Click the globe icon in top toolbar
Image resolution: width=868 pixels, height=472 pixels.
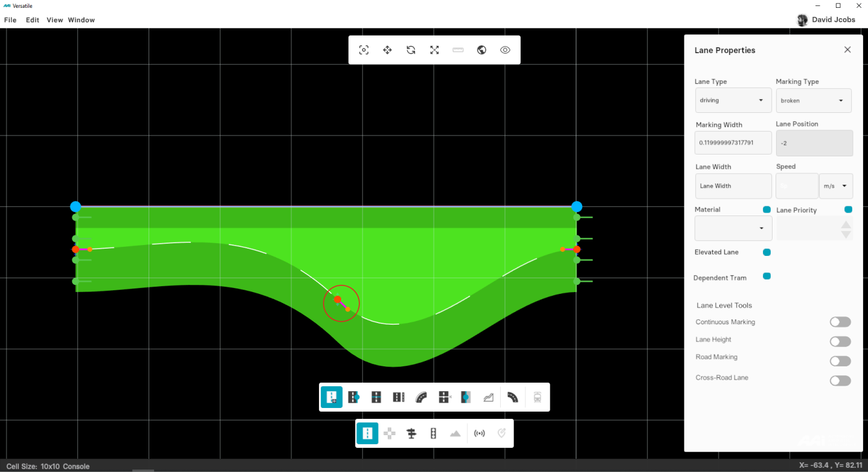coord(481,50)
